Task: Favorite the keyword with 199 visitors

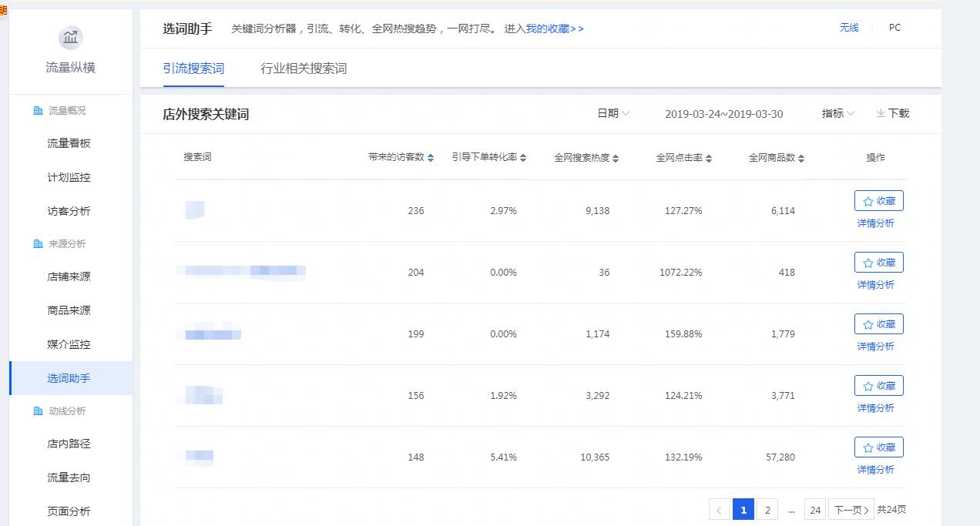Action: point(878,324)
